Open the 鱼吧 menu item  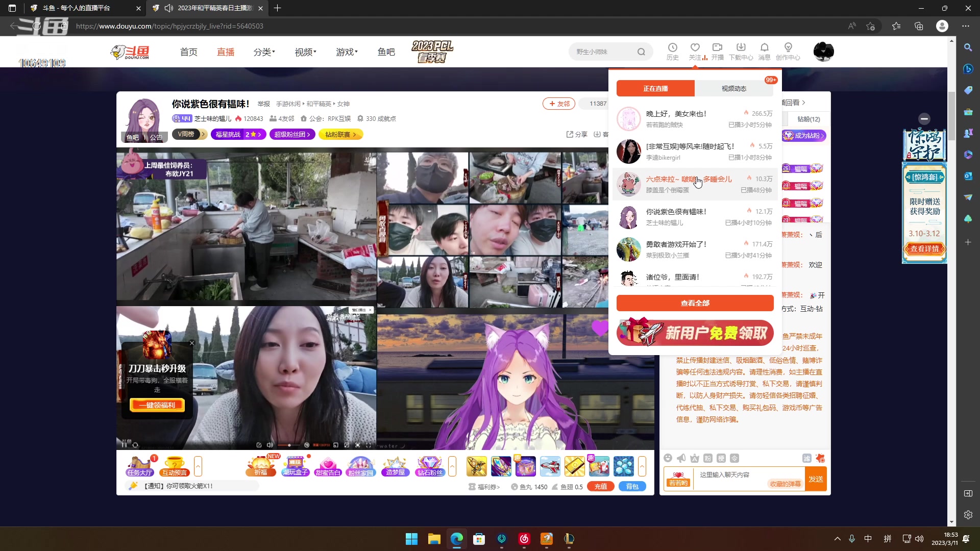coord(386,52)
